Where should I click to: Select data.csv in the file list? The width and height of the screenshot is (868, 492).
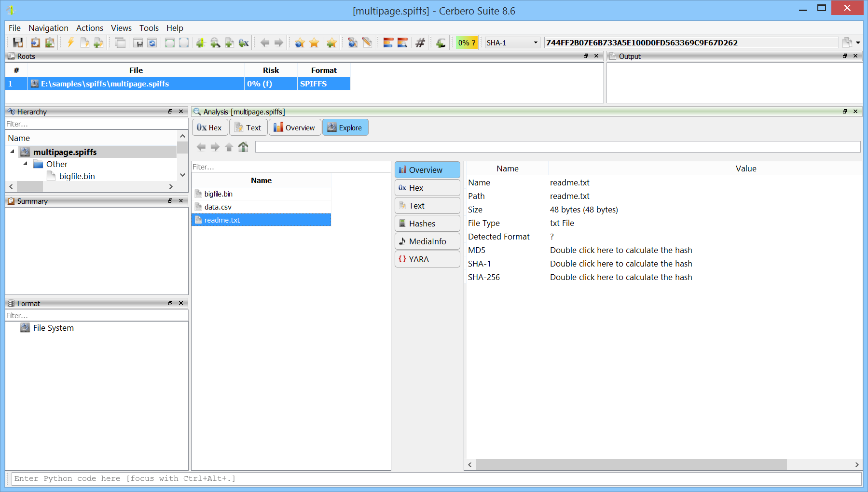(x=218, y=207)
